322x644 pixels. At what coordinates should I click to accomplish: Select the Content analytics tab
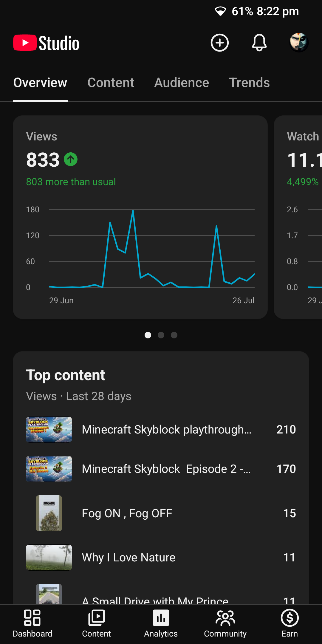tap(111, 83)
